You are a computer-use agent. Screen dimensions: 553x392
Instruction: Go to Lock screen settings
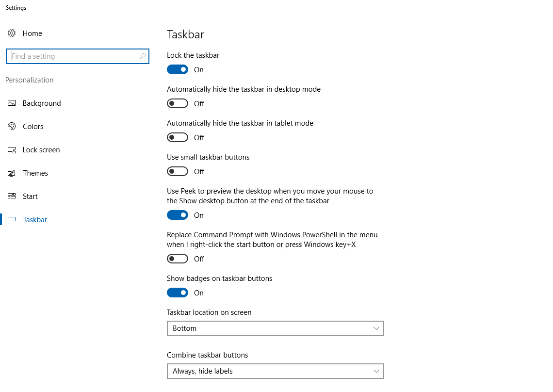pyautogui.click(x=41, y=150)
